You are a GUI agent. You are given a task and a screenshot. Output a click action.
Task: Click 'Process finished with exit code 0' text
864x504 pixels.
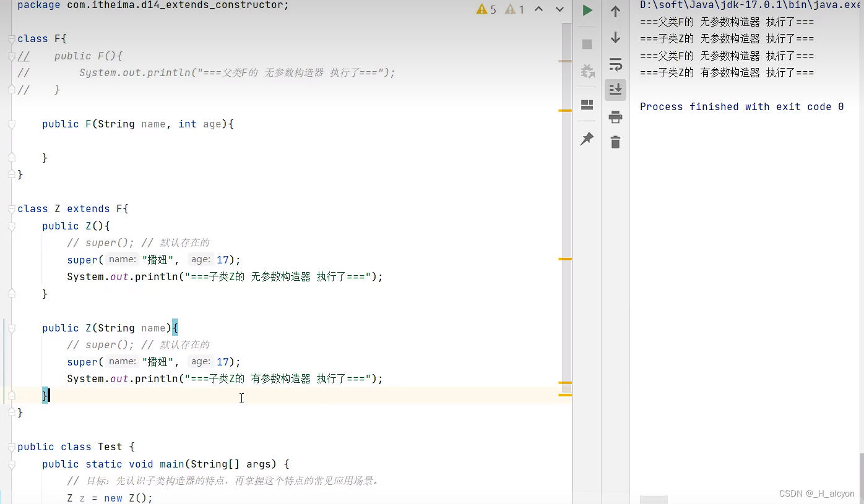pyautogui.click(x=741, y=107)
